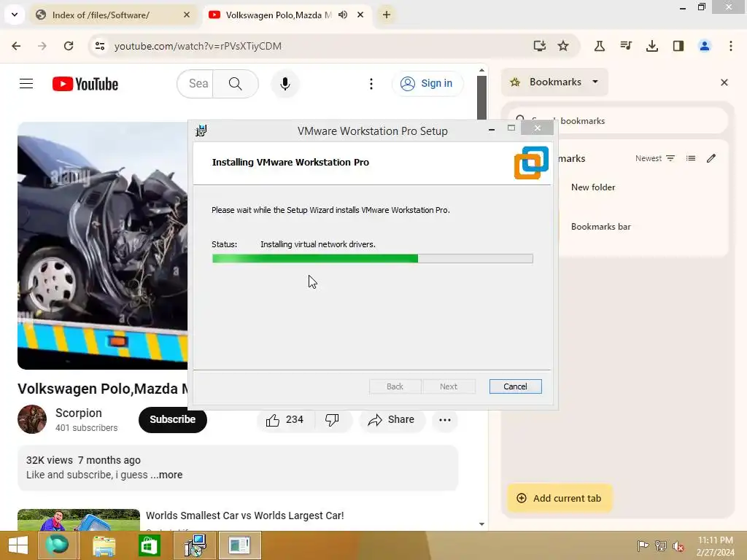
Task: Play the crashed car video thumbnail
Action: [102, 246]
